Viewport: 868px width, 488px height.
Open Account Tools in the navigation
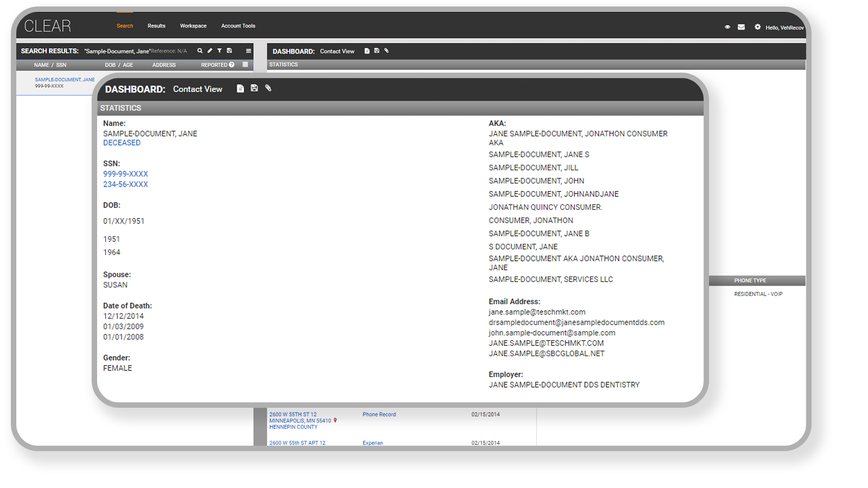click(238, 26)
